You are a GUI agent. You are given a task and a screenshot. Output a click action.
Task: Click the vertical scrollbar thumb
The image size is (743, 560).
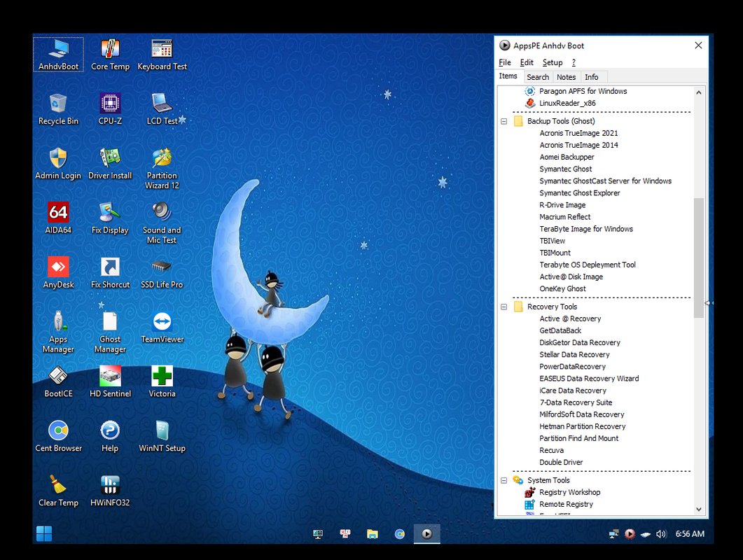698,258
